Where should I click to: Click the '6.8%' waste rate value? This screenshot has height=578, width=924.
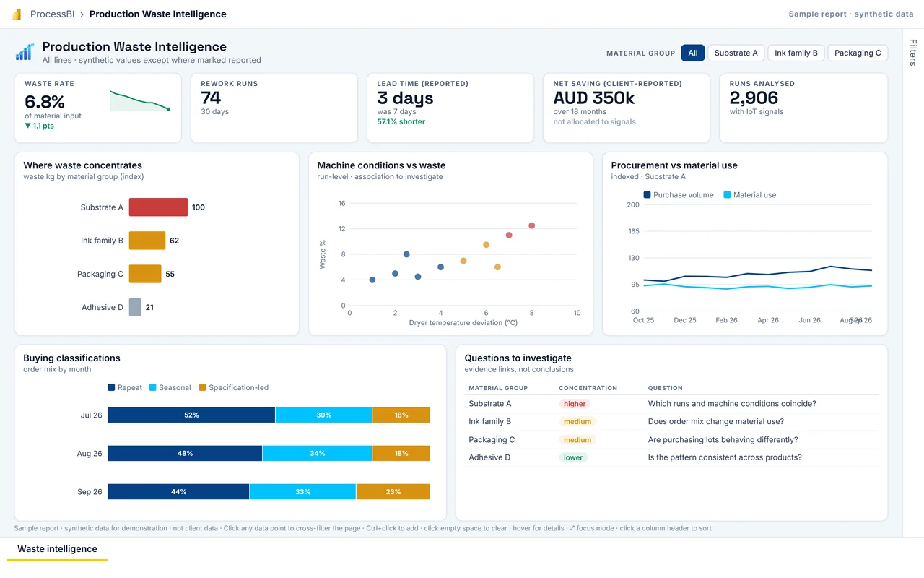45,102
